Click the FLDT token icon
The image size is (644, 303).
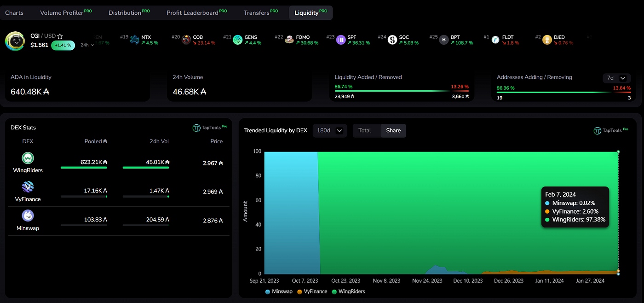click(x=495, y=40)
